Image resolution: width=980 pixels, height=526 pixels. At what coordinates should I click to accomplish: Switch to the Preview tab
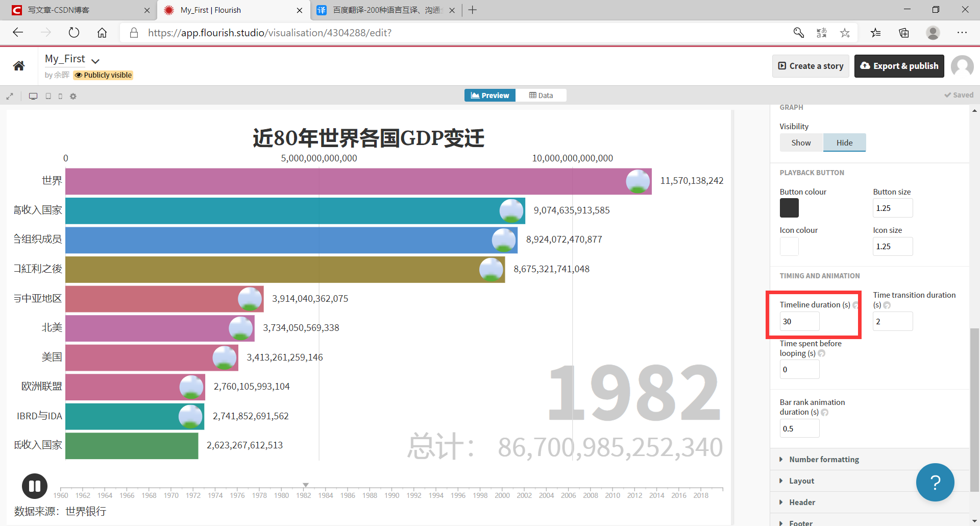[490, 95]
